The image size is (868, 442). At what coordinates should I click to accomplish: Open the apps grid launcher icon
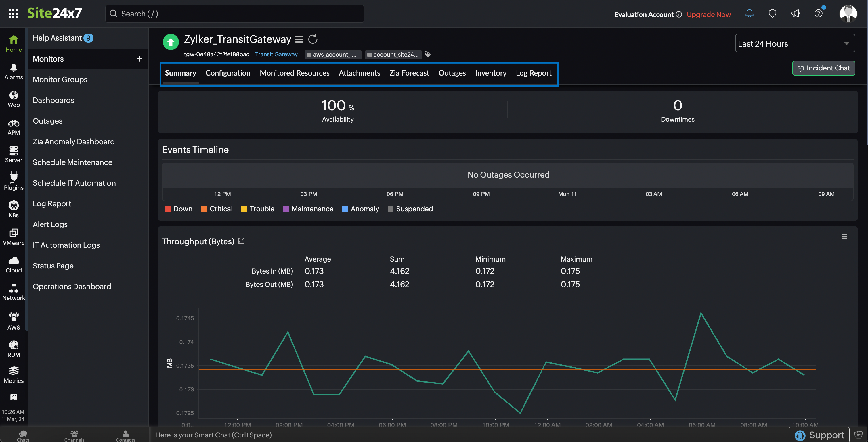coord(13,14)
